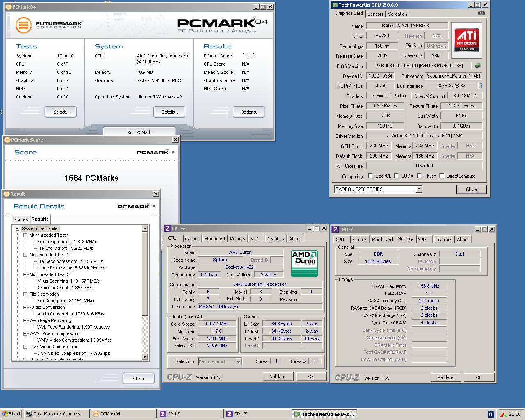
Task: Enable the DirectCompute checkbox in GPU-Z
Action: [x=442, y=176]
